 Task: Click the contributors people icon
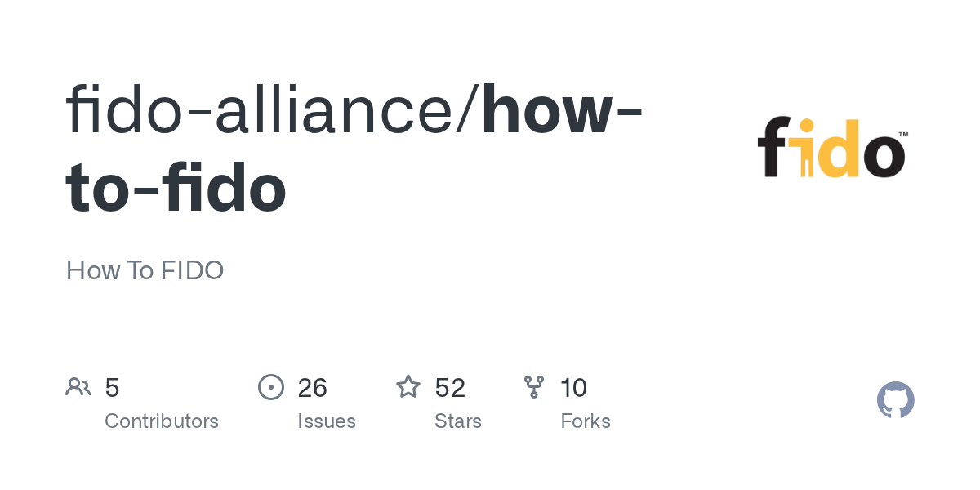click(x=78, y=387)
